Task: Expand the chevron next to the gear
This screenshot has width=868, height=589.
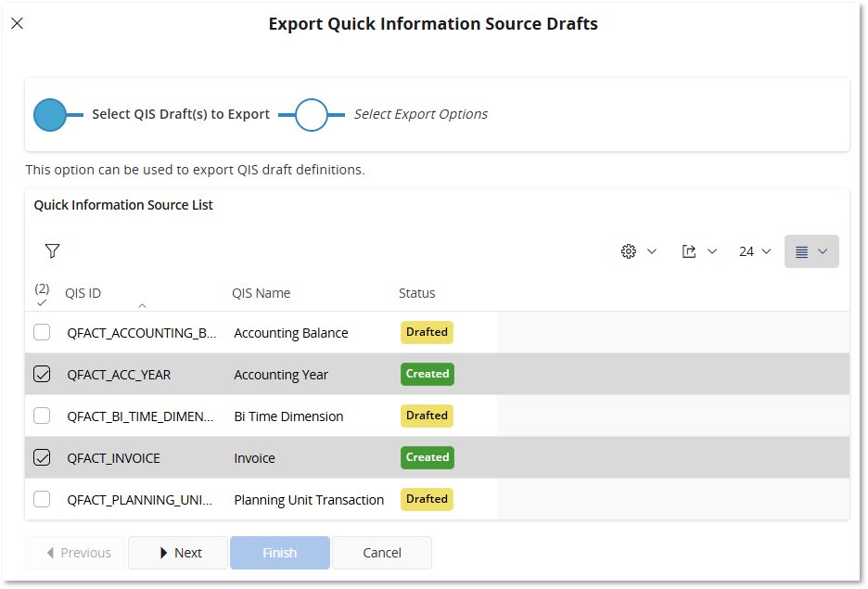Action: [652, 251]
